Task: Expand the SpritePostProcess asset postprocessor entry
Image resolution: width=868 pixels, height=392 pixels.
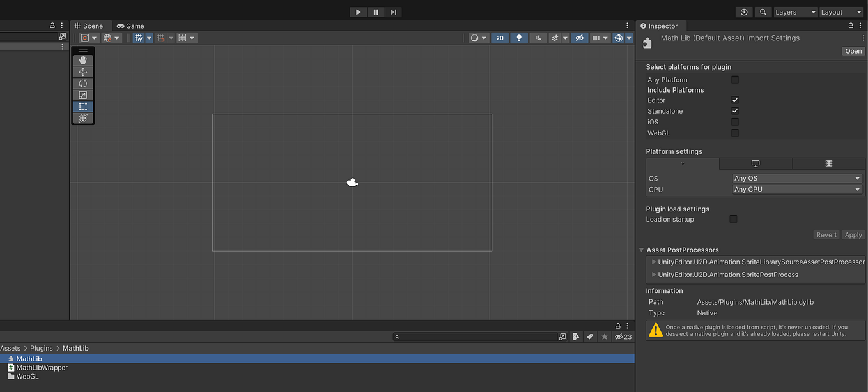Action: click(x=653, y=275)
